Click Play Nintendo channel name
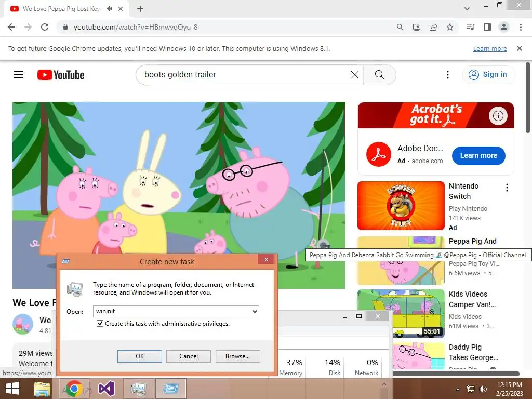Viewport: 532px width, 399px height. point(468,209)
